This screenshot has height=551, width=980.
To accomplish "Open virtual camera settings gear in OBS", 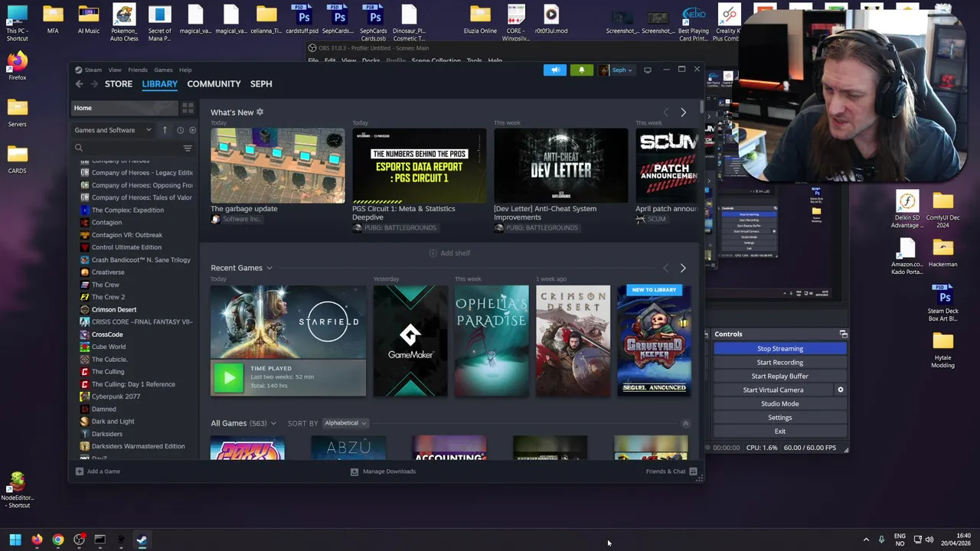I will point(840,390).
